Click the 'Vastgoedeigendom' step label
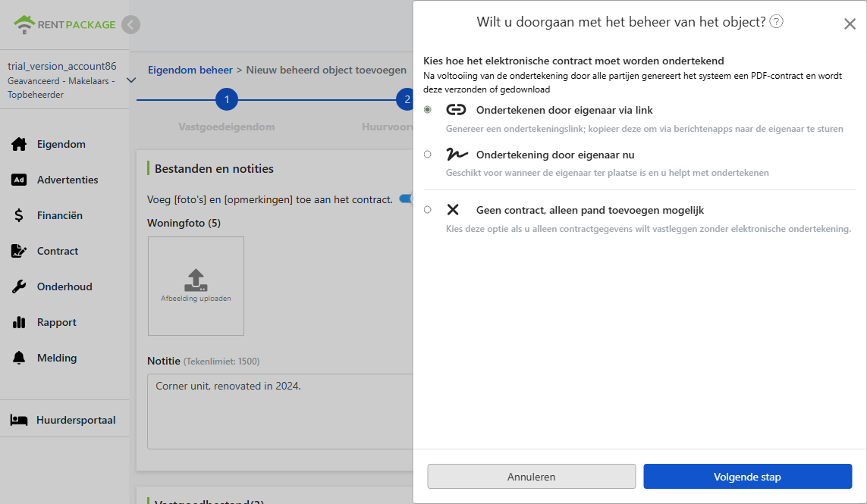The height and width of the screenshot is (504, 867). [227, 127]
